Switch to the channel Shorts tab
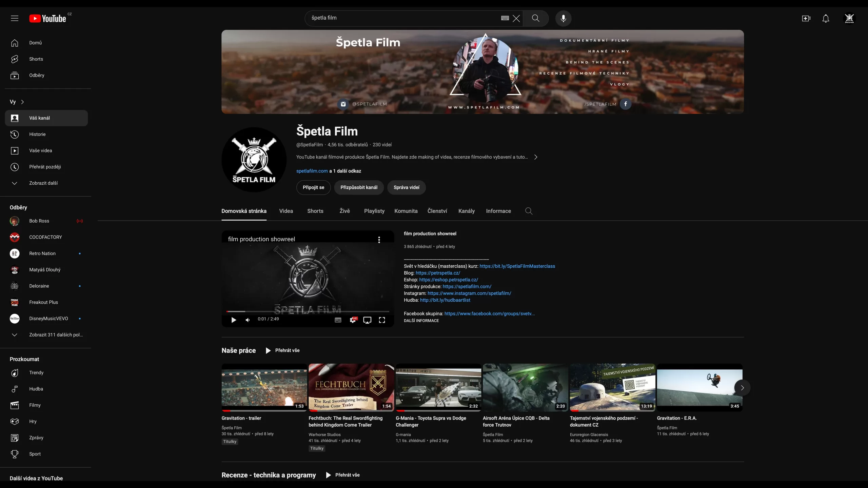 315,211
